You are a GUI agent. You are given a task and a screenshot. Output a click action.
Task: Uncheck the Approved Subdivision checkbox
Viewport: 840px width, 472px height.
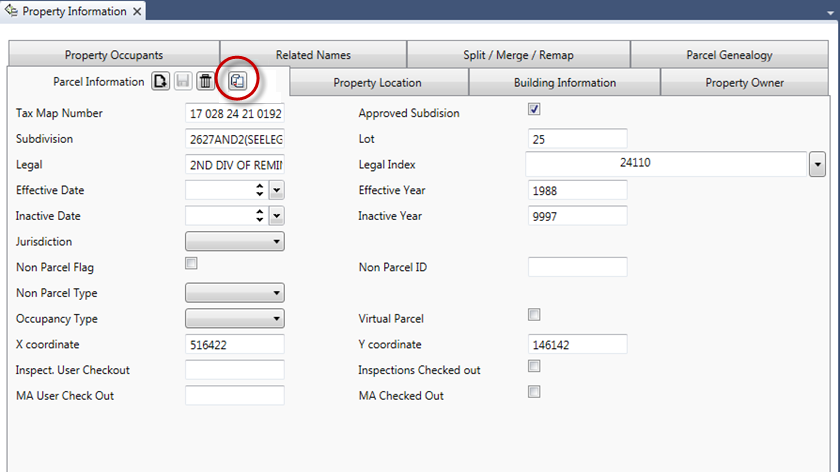click(534, 110)
